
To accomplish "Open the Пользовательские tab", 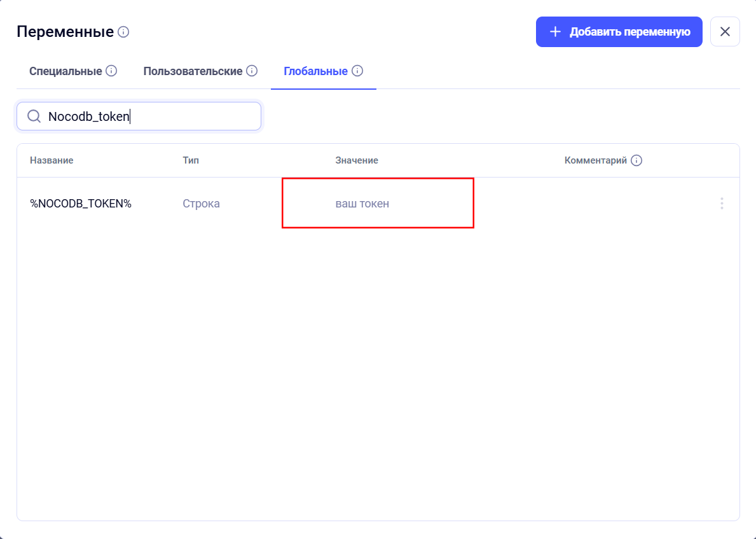I will click(193, 71).
